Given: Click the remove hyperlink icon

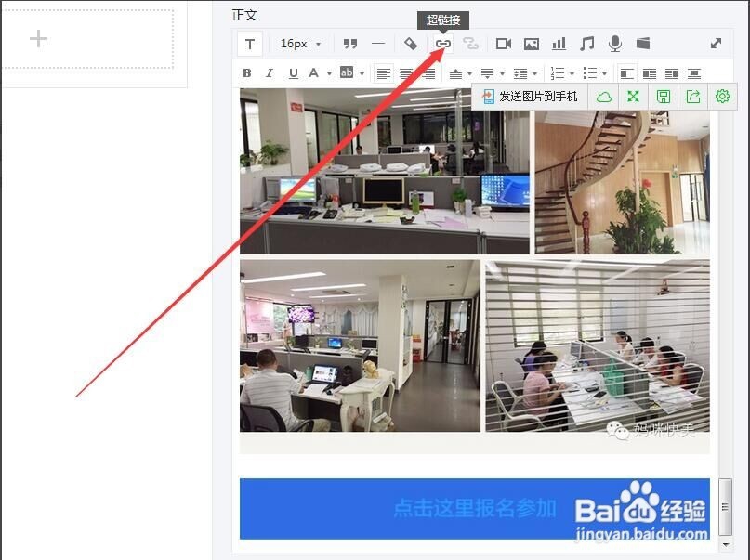Looking at the screenshot, I should point(471,43).
